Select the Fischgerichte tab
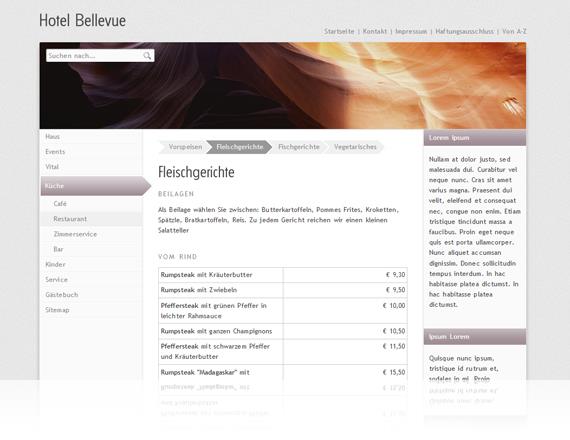 (299, 147)
